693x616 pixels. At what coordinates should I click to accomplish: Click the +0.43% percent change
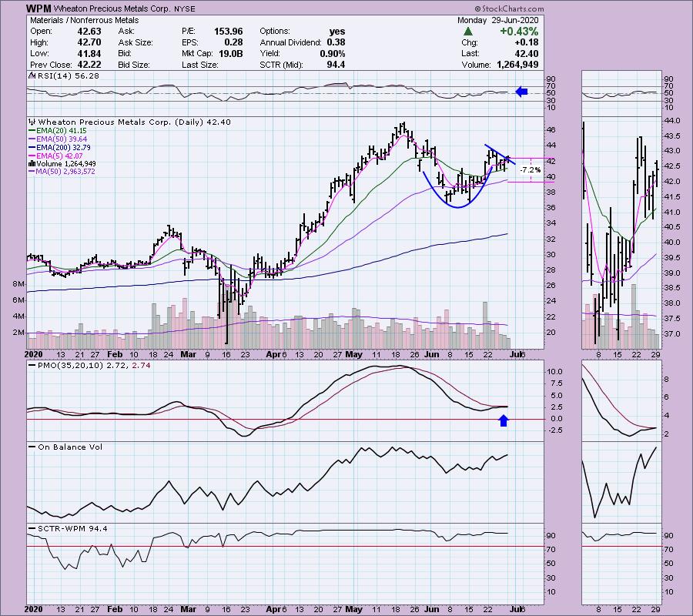(x=519, y=32)
